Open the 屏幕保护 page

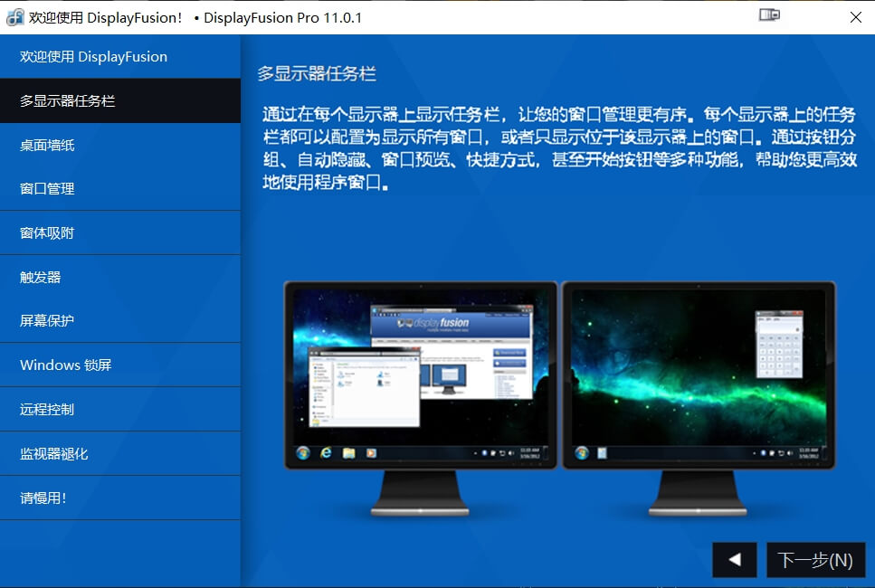[x=120, y=321]
